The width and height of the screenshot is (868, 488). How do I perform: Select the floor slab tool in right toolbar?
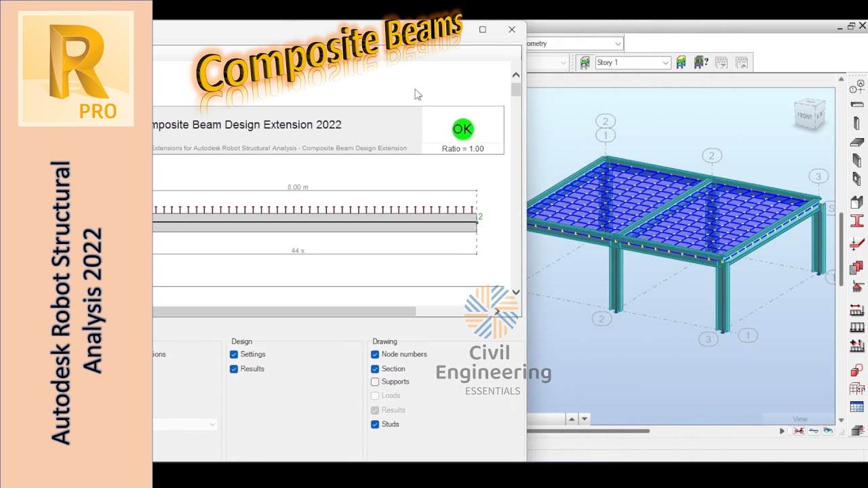(x=857, y=142)
